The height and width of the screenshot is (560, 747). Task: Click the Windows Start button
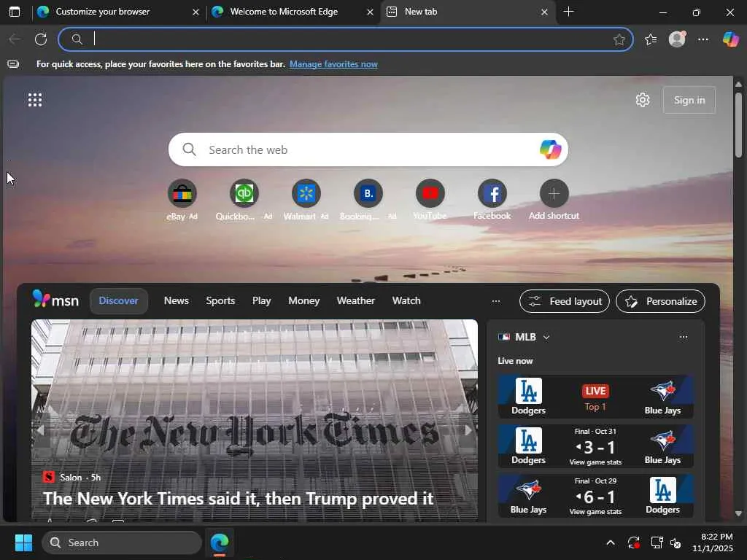(23, 542)
